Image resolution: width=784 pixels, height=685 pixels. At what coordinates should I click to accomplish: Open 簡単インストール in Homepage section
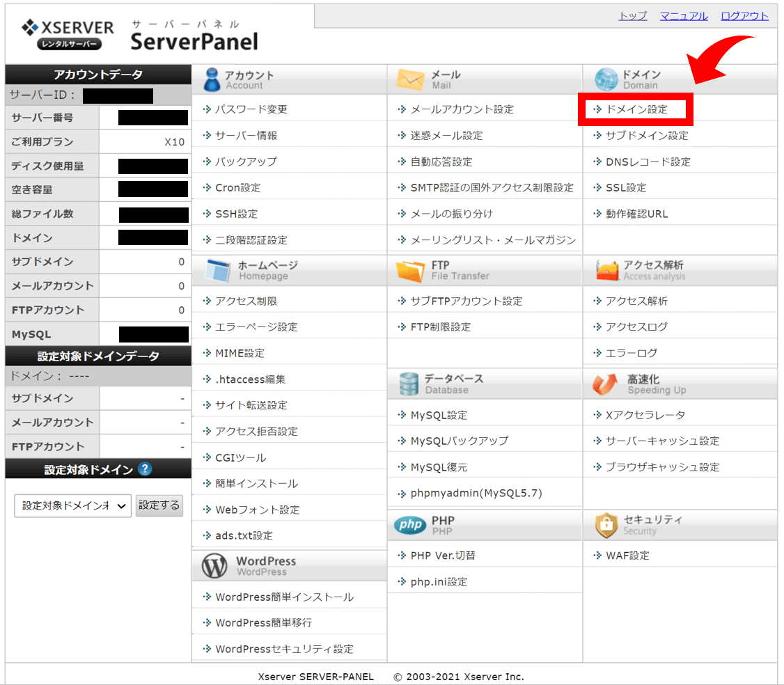(x=256, y=484)
